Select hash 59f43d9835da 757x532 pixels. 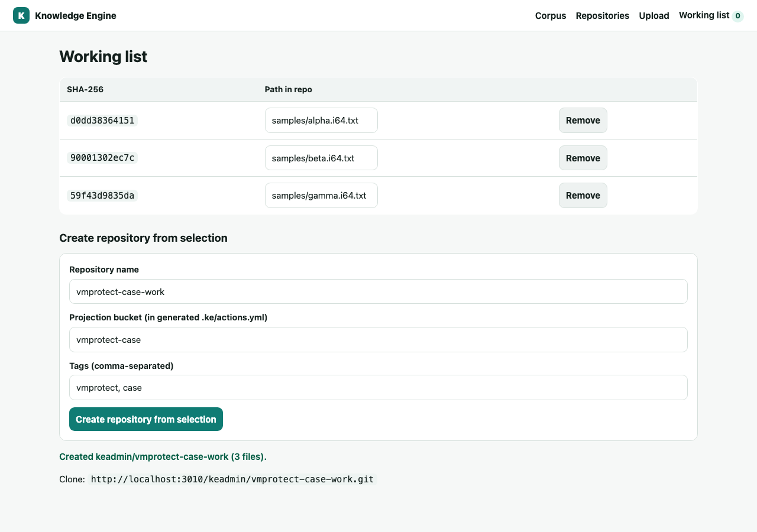(102, 196)
